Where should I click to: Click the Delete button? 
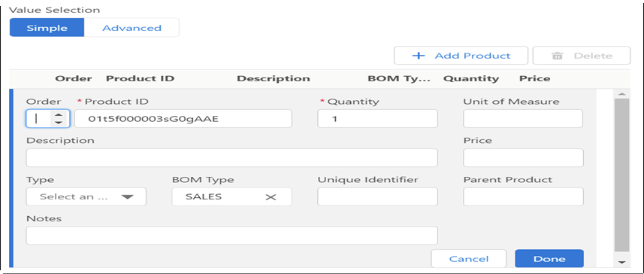582,56
